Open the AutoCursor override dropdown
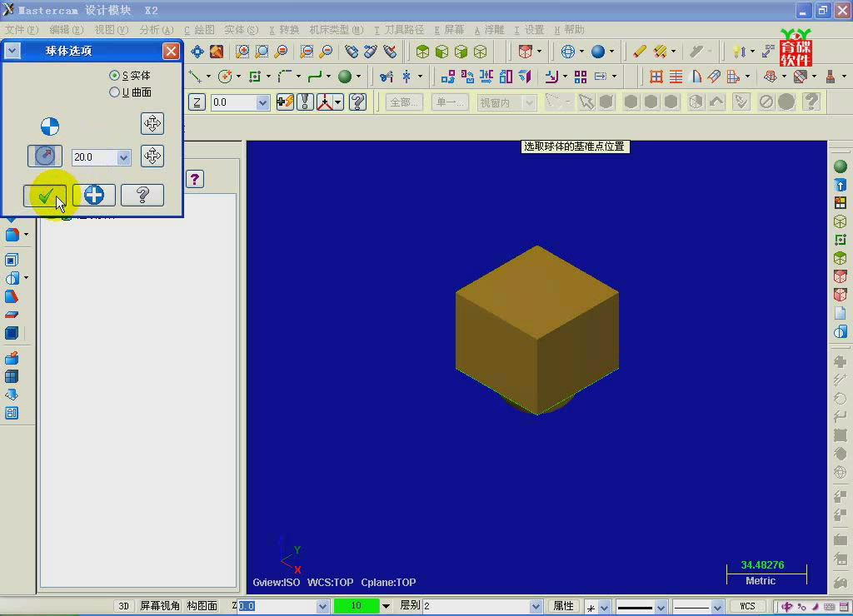 pos(338,102)
